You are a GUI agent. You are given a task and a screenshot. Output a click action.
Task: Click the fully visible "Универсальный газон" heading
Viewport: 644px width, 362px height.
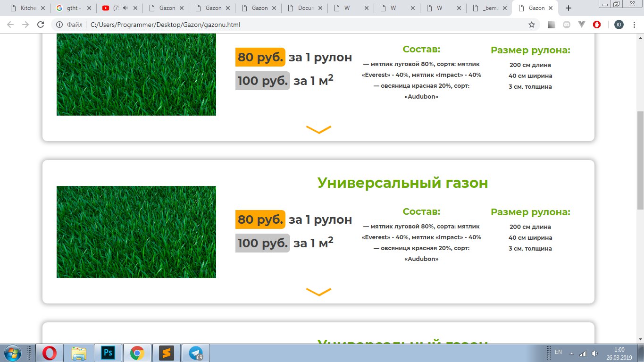pyautogui.click(x=403, y=183)
